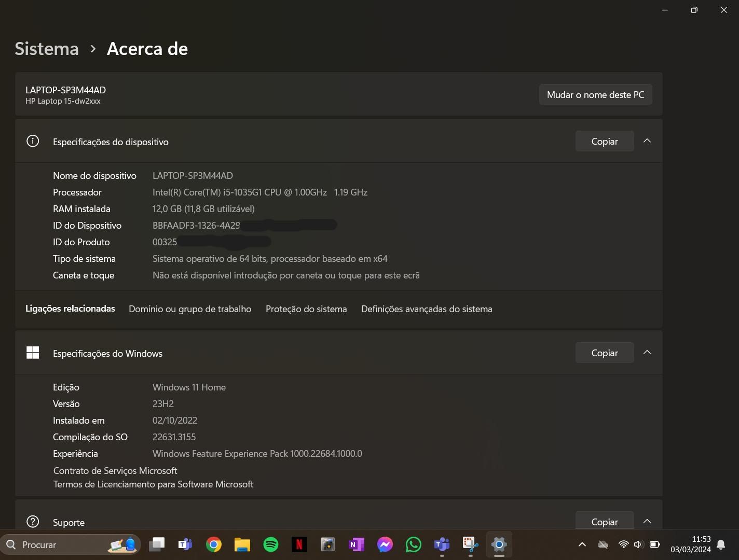Click Acerca de page title
This screenshot has height=560, width=739.
pyautogui.click(x=147, y=48)
